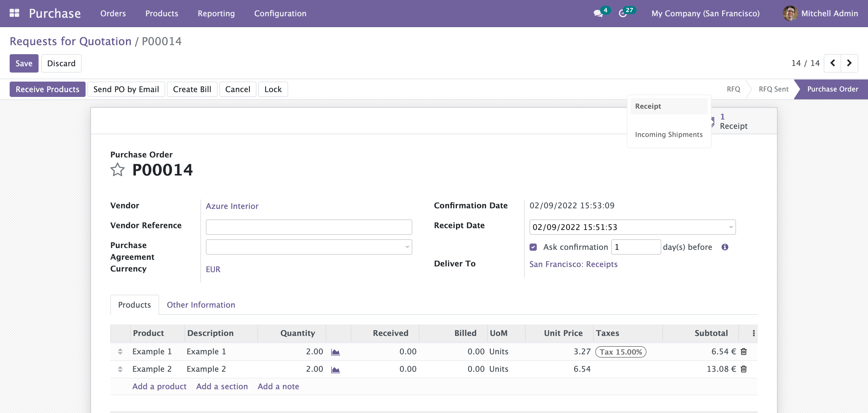
Task: Open the Azure Interior vendor link
Action: 232,206
